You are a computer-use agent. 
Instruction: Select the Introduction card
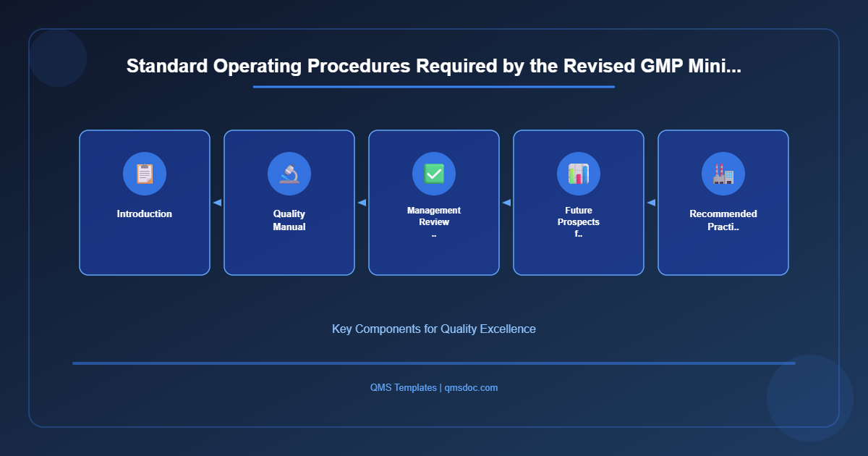tap(145, 203)
